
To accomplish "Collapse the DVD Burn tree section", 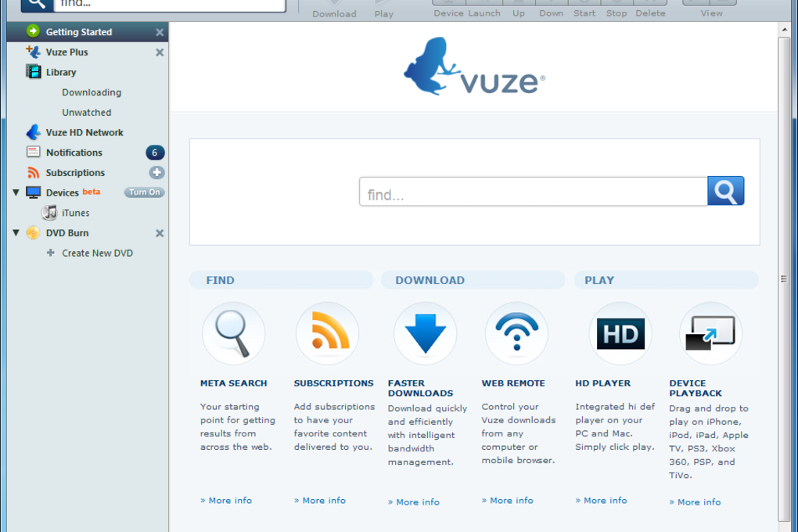I will (x=16, y=232).
